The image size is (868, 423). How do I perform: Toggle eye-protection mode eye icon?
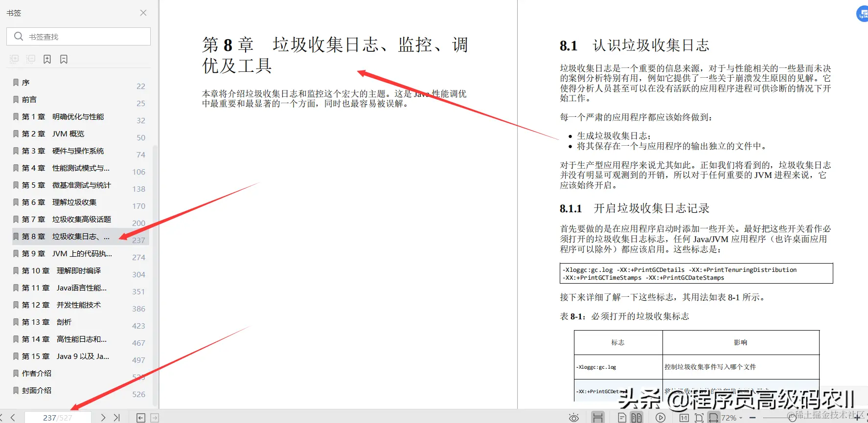pos(574,418)
